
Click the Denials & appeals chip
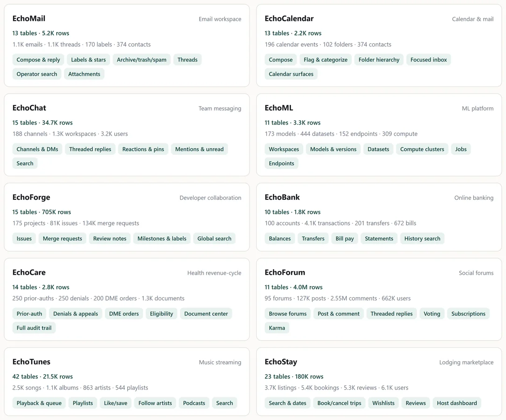coord(76,314)
